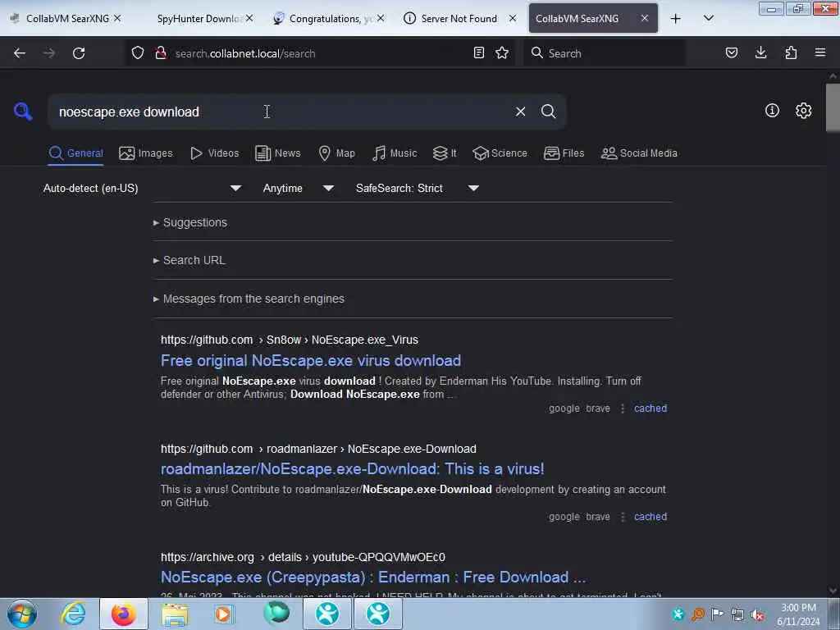Go back to the previous page
The height and width of the screenshot is (630, 840).
pyautogui.click(x=20, y=53)
